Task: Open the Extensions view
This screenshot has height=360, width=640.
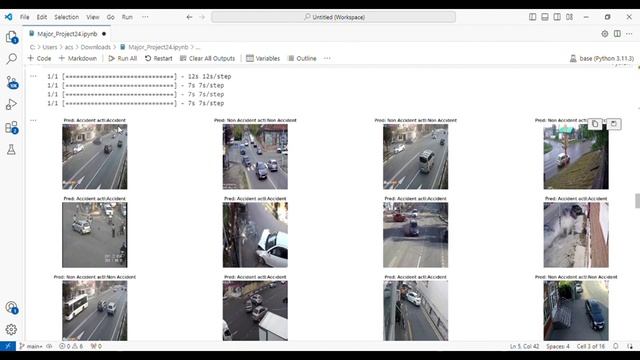Action: click(11, 127)
